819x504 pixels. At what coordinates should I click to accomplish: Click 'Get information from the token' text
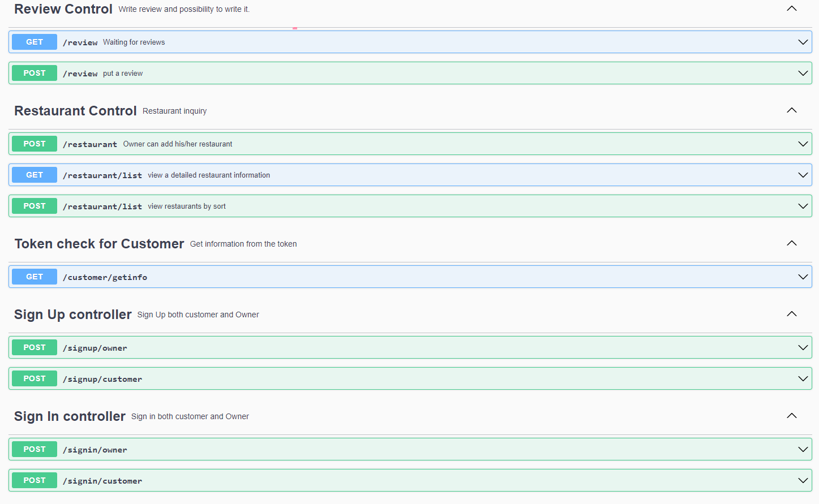click(x=243, y=244)
